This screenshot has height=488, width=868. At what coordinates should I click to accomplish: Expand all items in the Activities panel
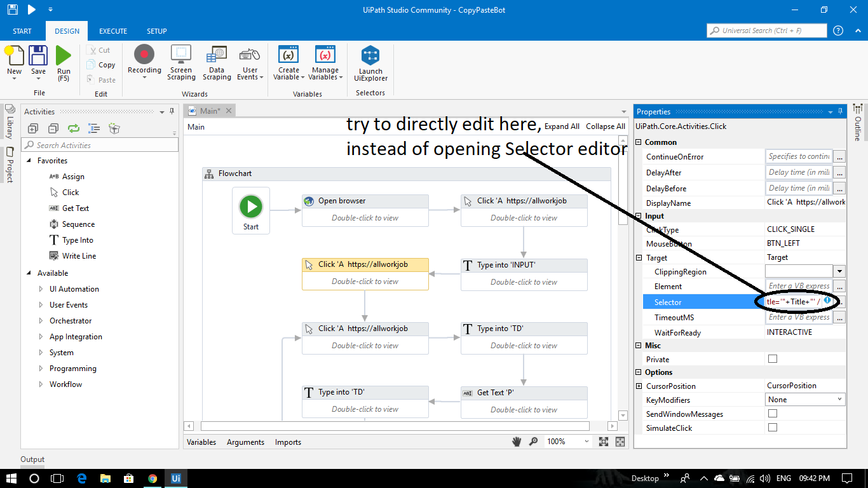point(34,128)
